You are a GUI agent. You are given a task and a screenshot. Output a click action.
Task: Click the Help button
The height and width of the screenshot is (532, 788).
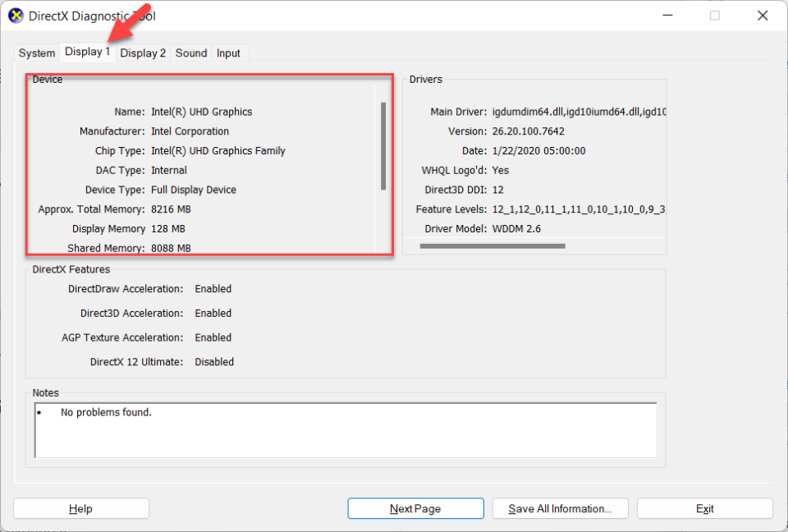(x=80, y=508)
